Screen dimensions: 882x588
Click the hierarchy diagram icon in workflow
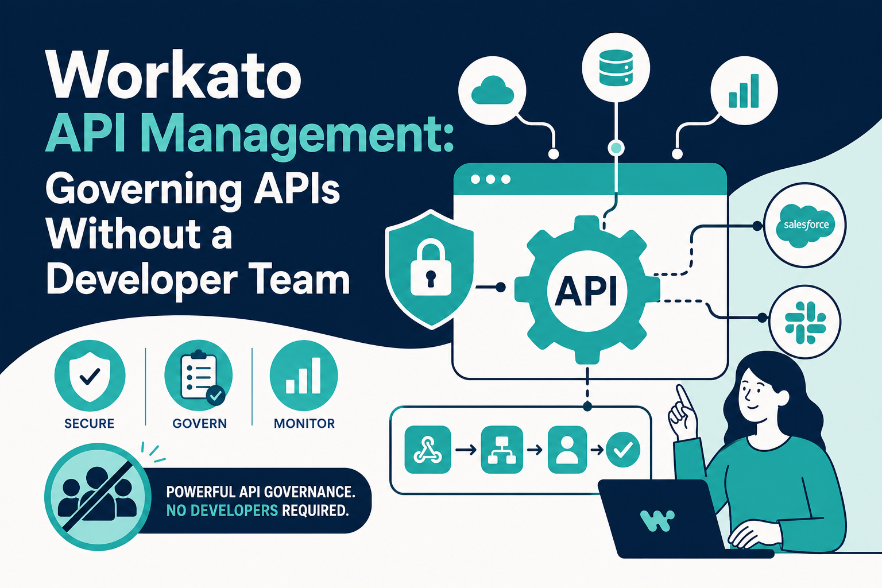point(501,450)
